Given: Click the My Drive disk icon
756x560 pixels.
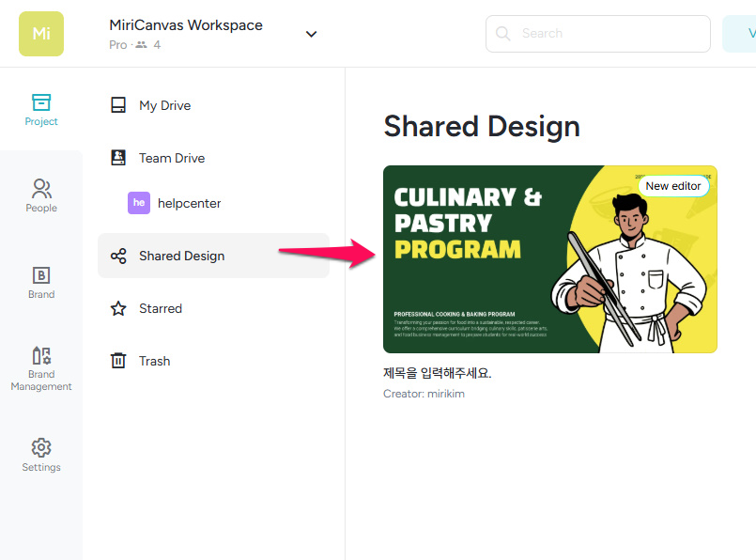Looking at the screenshot, I should (x=118, y=105).
